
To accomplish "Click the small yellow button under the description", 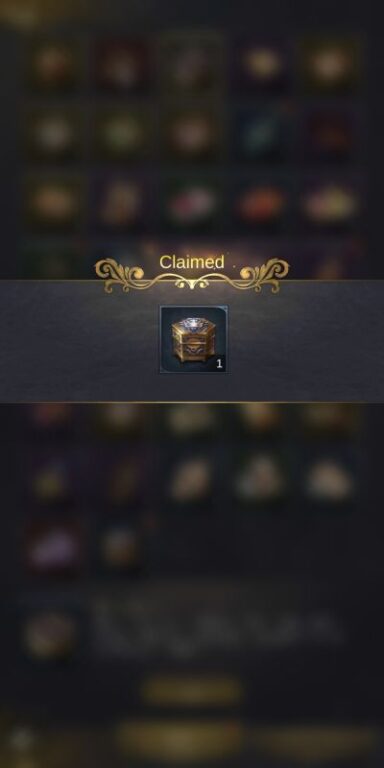I will coord(192,691).
